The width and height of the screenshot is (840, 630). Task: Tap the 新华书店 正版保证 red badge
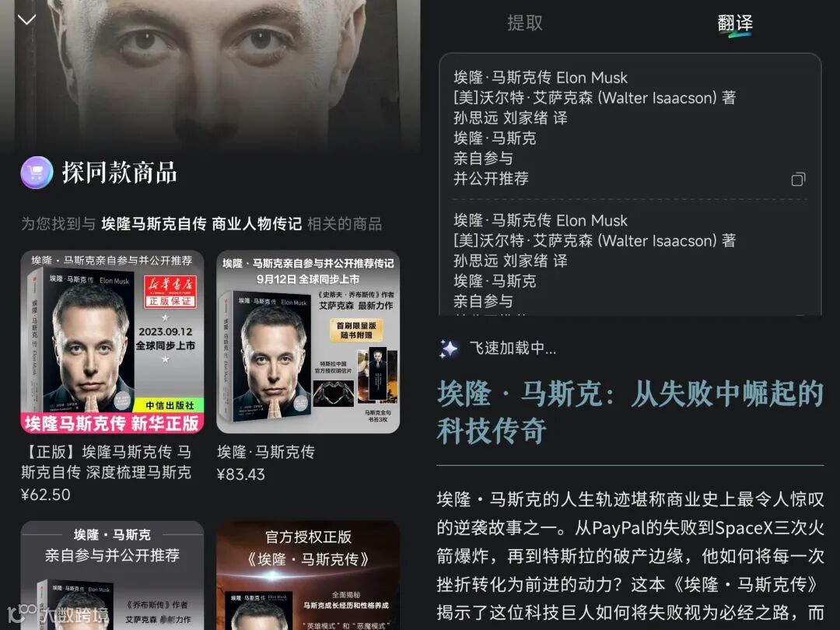[x=170, y=292]
